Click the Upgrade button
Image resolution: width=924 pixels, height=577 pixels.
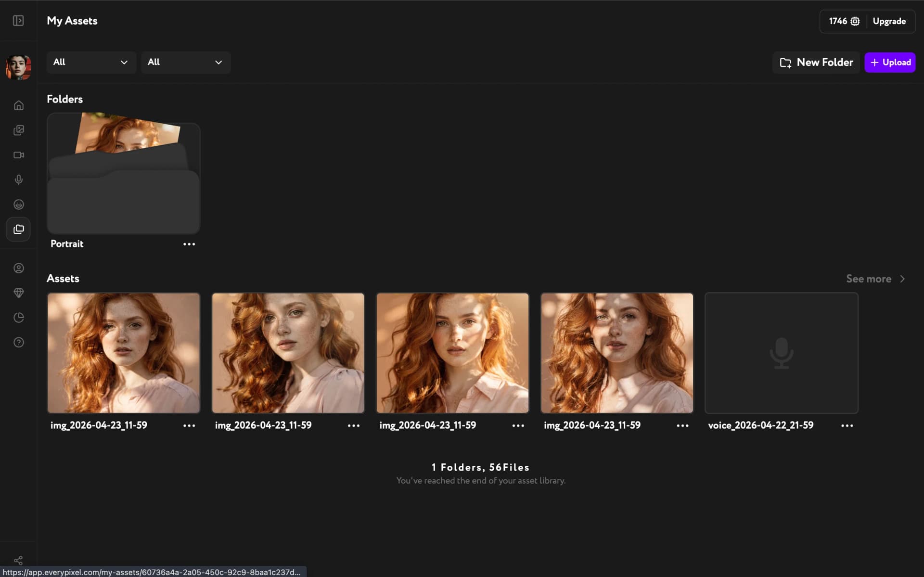coord(889,21)
